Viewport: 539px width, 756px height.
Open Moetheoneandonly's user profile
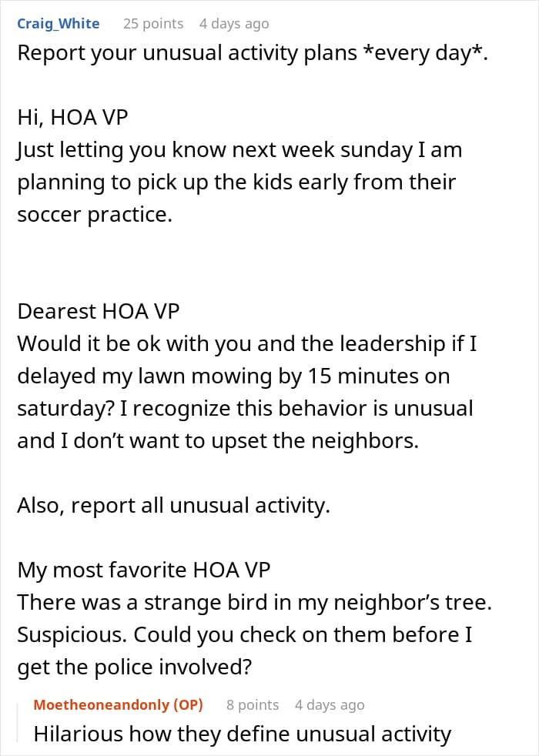pyautogui.click(x=101, y=705)
